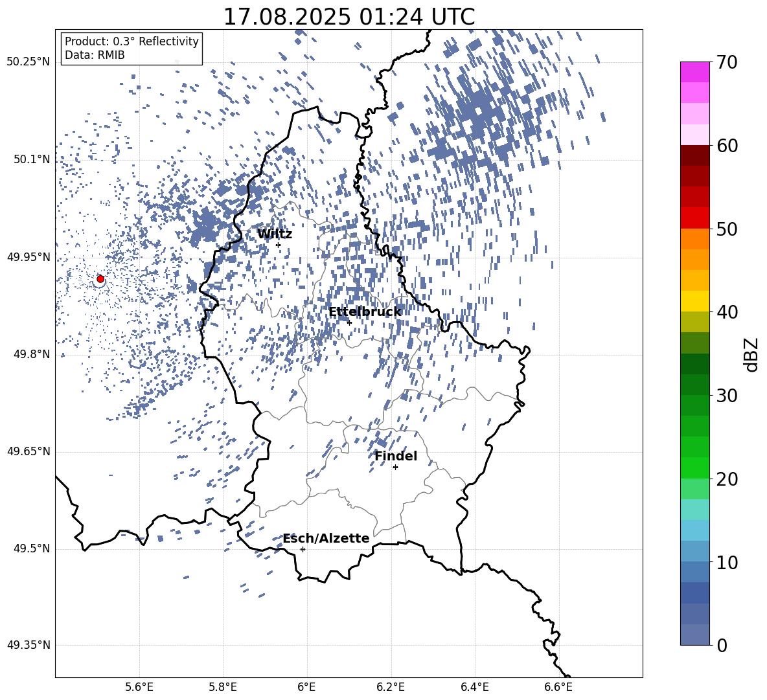Click the 6.4°E longitude label

pyautogui.click(x=474, y=687)
